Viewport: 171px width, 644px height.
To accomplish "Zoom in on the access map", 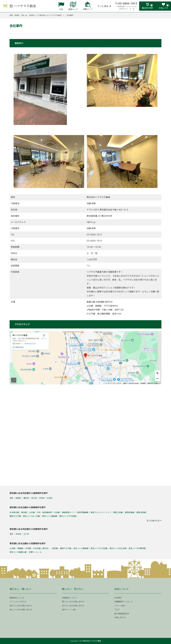I will [x=157, y=373].
